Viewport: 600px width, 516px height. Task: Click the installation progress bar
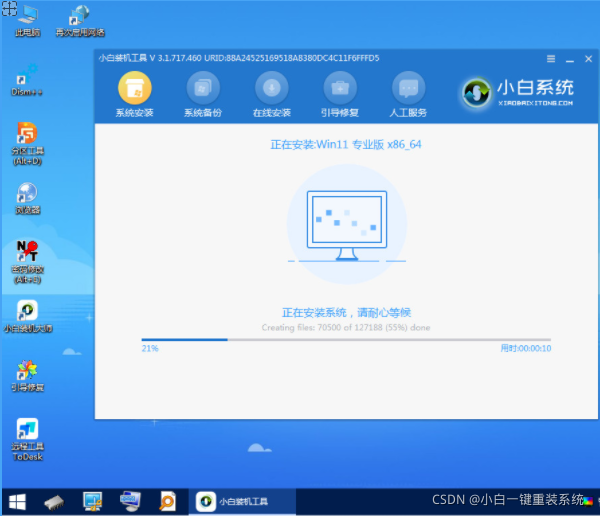346,340
